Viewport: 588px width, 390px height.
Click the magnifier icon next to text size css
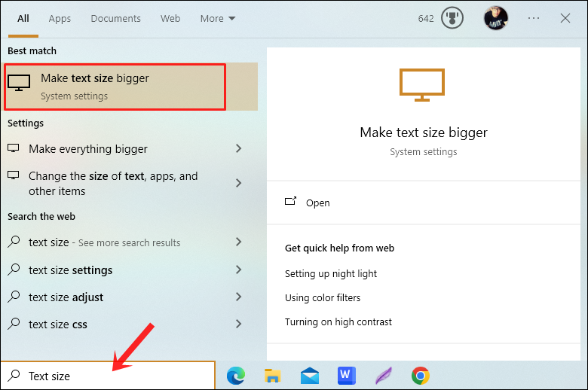[x=14, y=324]
